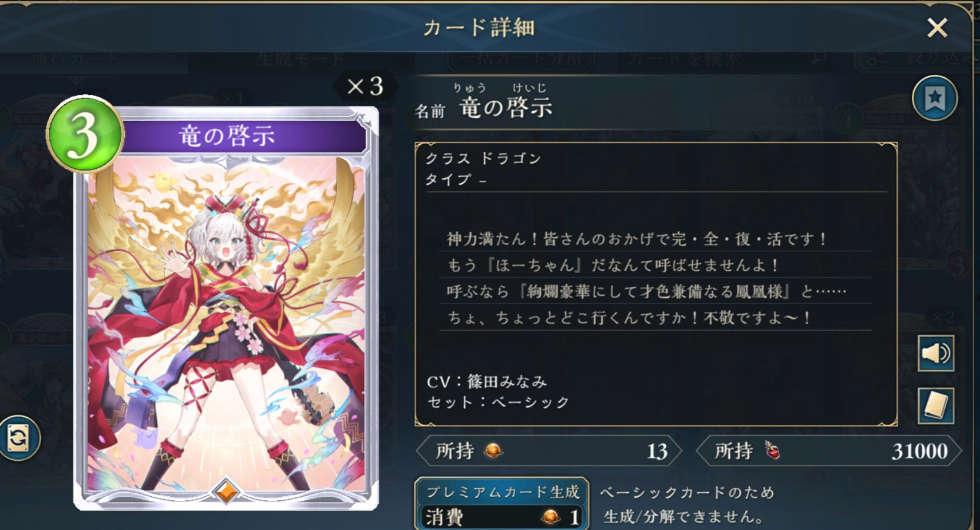980x530 pixels.
Task: Select the dimmed 生成モード tab
Action: point(299,59)
